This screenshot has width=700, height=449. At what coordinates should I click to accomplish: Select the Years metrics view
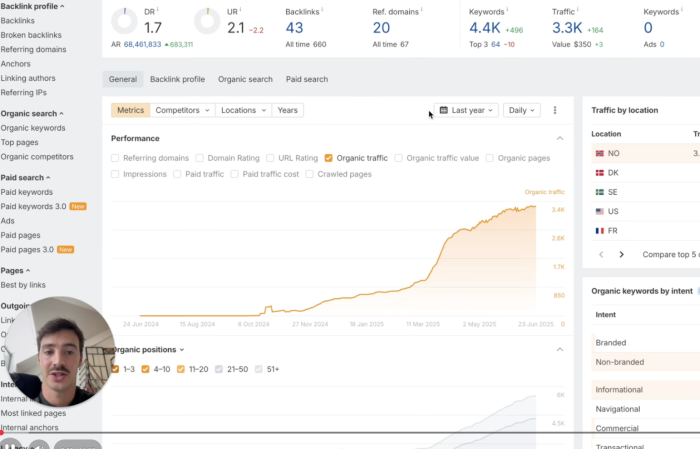point(287,110)
